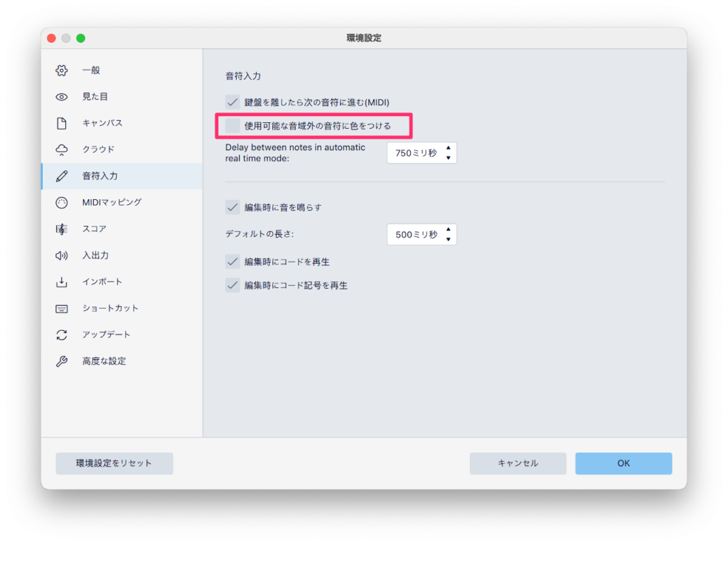Open the cloud icon for クラウド
728x567 pixels.
[x=62, y=149]
